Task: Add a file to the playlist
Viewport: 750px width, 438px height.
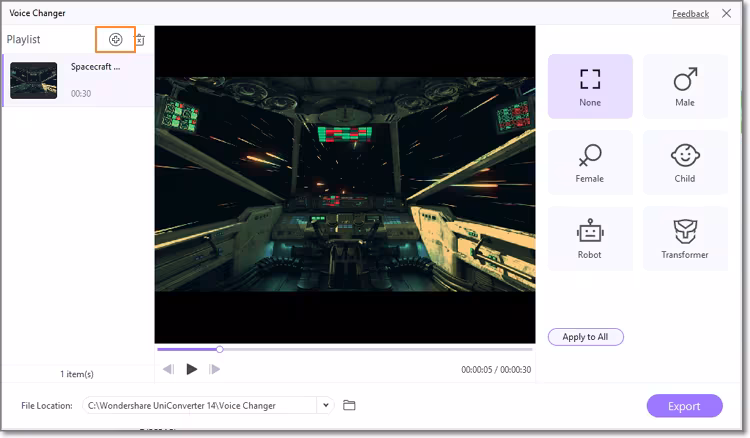Action: tap(115, 40)
